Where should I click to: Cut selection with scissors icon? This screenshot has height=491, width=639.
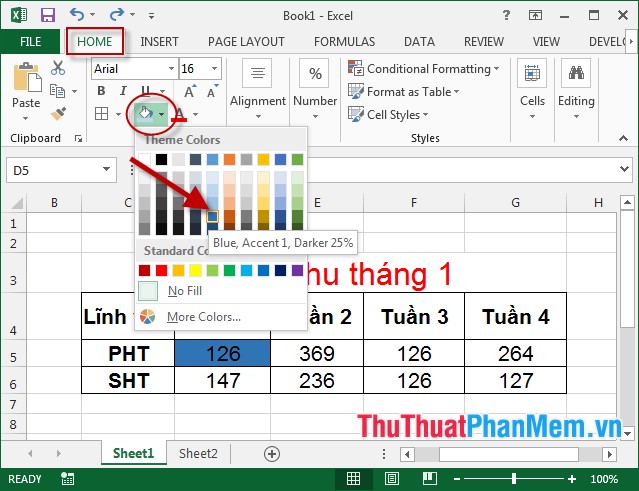[x=58, y=68]
